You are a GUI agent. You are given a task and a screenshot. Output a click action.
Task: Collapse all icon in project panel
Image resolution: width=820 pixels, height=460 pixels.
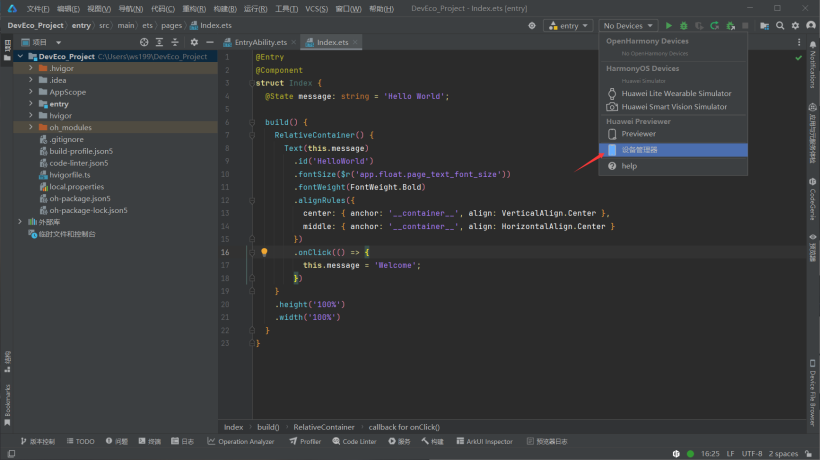175,42
